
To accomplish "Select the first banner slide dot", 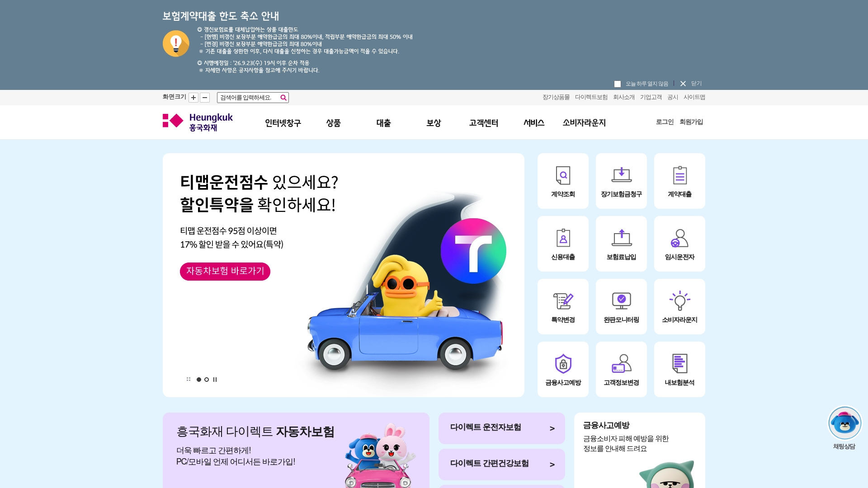I will tap(199, 380).
